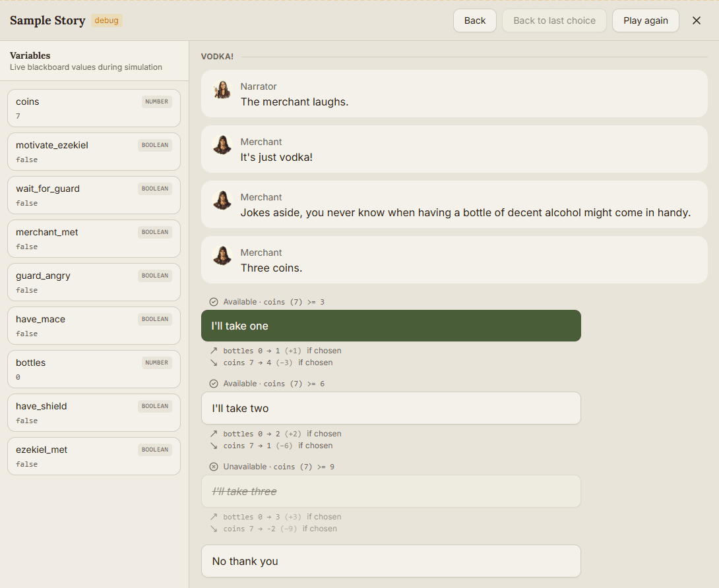
Task: Click the Play again button
Action: click(645, 20)
